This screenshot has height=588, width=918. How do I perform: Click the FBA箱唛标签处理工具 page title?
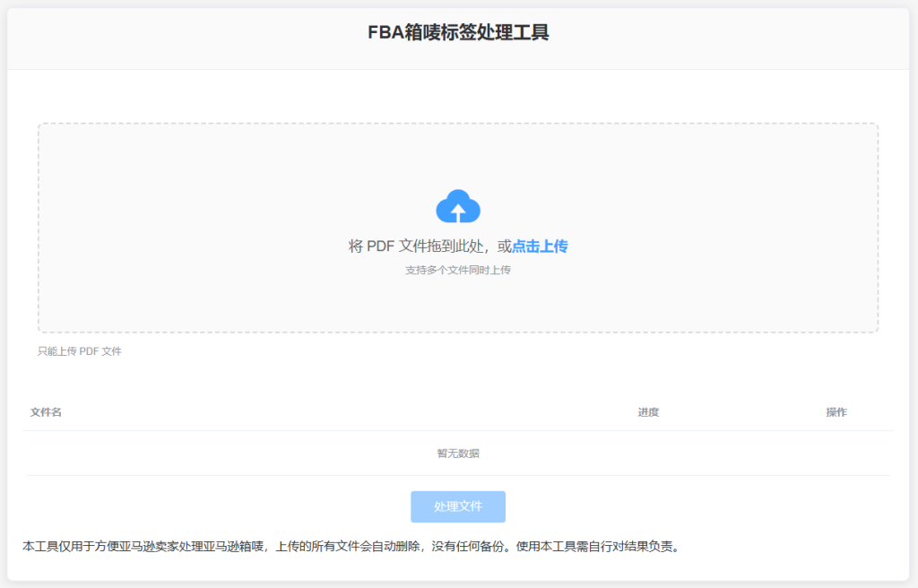(458, 34)
